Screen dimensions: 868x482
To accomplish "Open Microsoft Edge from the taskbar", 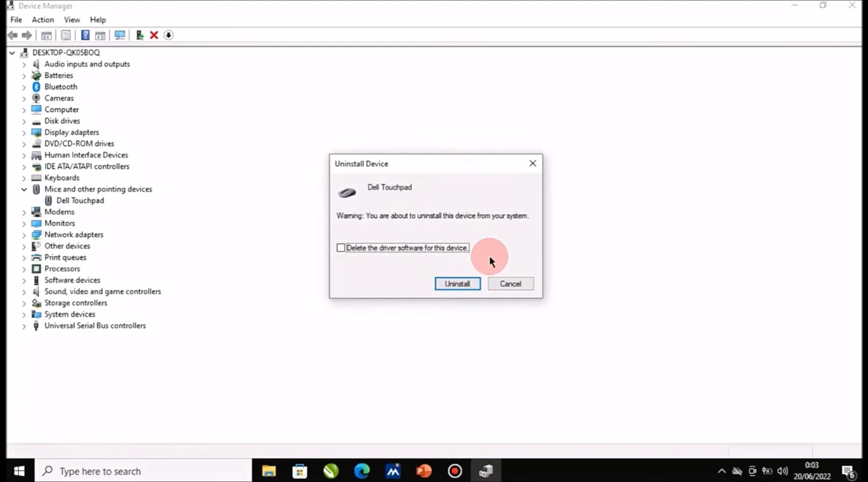I will click(362, 471).
